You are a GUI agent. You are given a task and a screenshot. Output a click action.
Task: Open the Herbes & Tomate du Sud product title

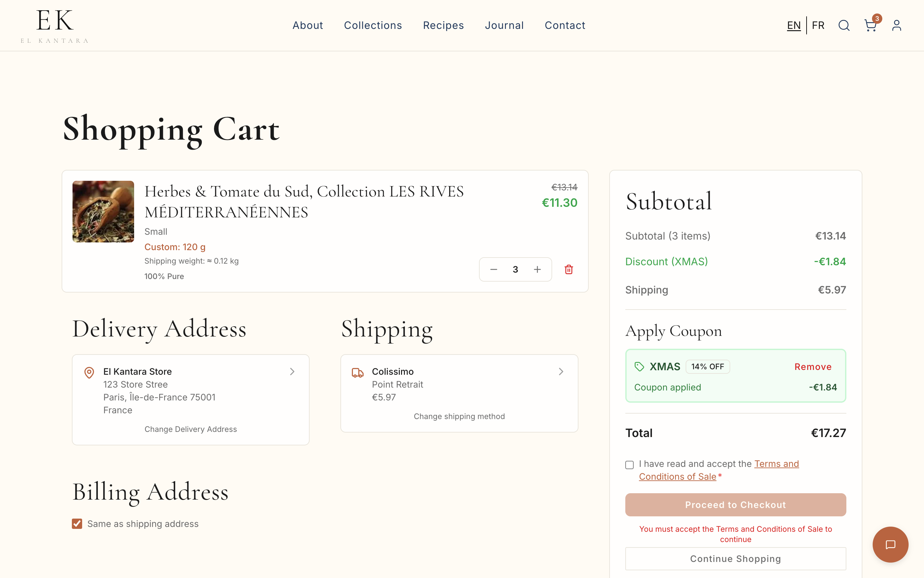pos(304,201)
